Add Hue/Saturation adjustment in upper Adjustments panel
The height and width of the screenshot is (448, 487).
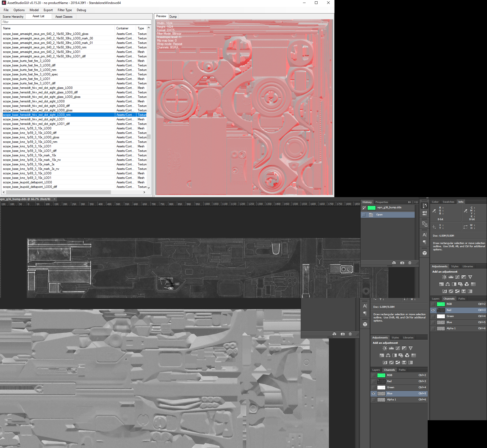coord(441,284)
